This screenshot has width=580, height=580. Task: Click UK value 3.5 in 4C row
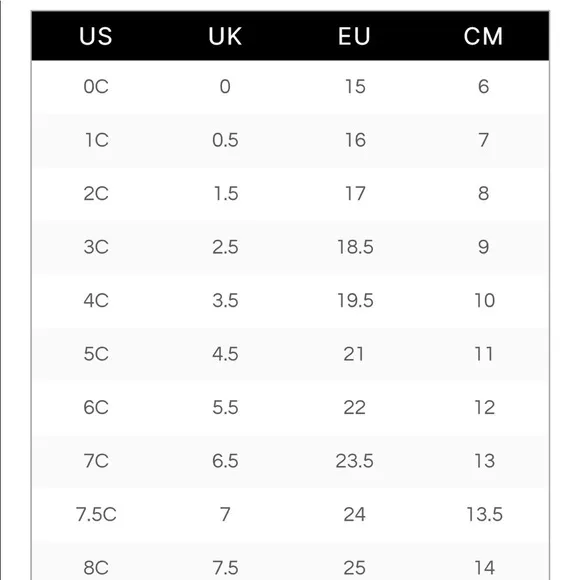[225, 300]
